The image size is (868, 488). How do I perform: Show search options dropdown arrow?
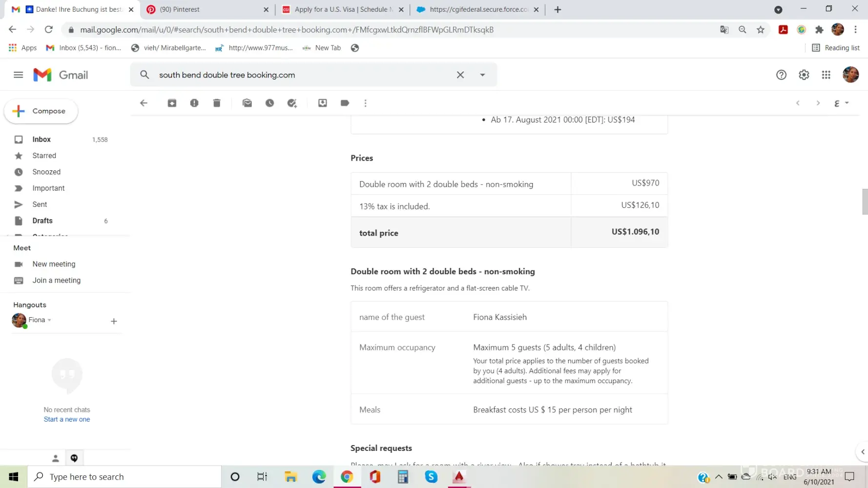pos(482,75)
